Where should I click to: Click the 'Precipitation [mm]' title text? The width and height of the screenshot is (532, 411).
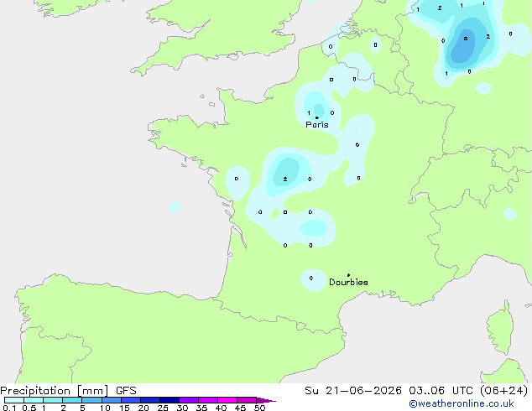tap(55, 391)
